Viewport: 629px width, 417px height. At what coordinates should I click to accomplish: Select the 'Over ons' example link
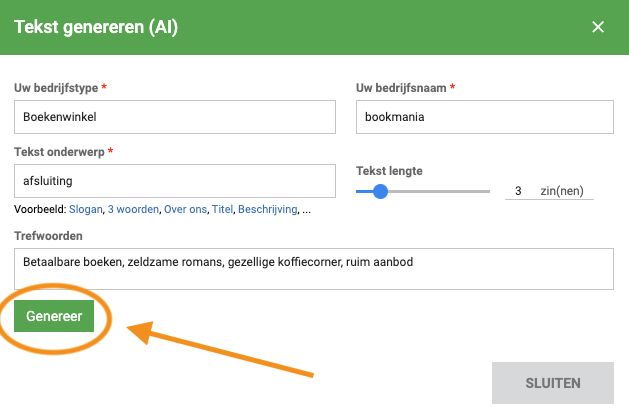coord(186,210)
